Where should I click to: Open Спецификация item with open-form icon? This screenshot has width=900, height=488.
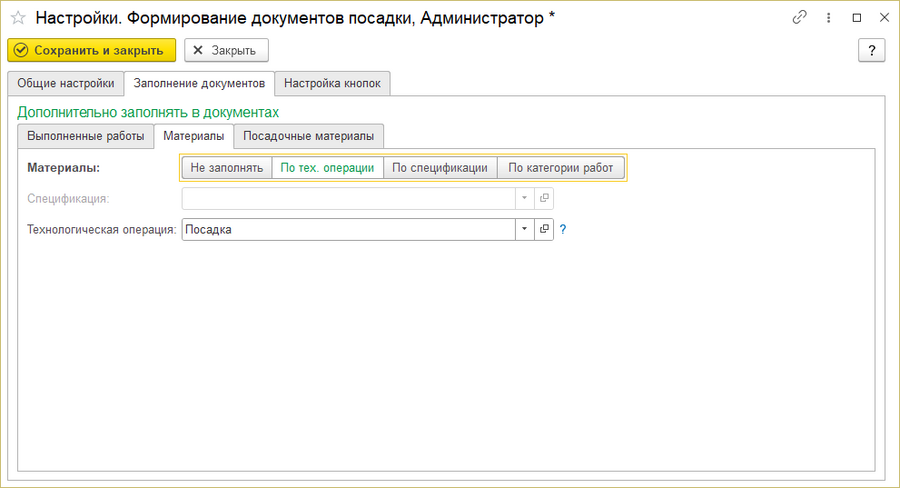click(x=544, y=198)
